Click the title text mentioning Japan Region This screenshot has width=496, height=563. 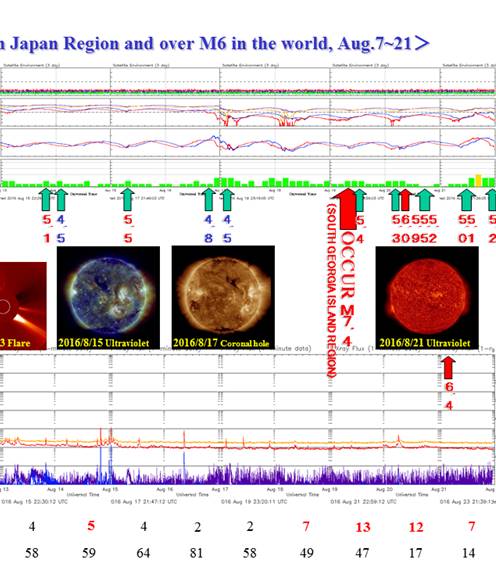click(x=215, y=43)
